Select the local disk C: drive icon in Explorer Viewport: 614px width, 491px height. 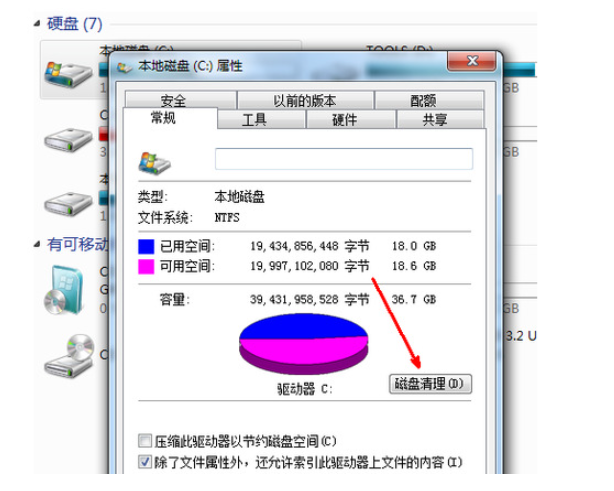pyautogui.click(x=68, y=74)
